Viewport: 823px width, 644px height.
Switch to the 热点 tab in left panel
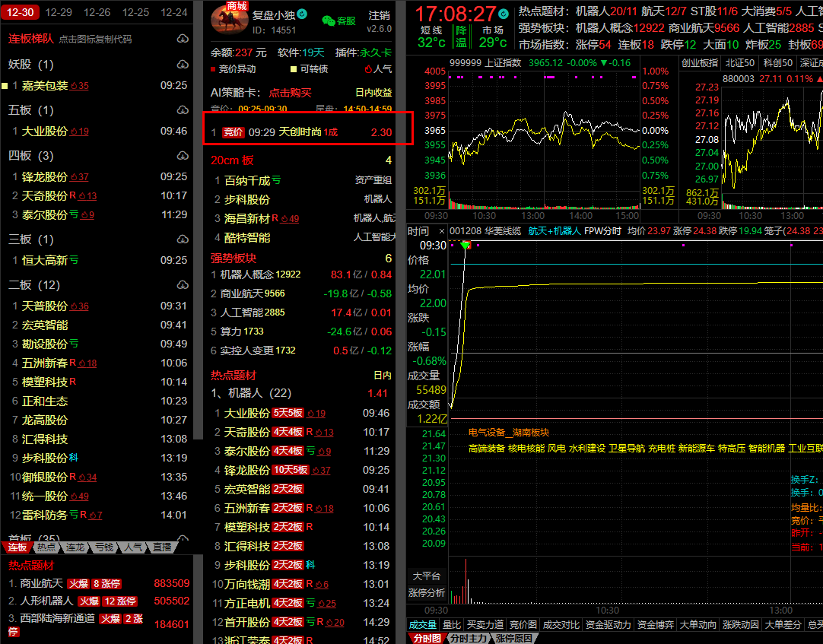coord(46,547)
